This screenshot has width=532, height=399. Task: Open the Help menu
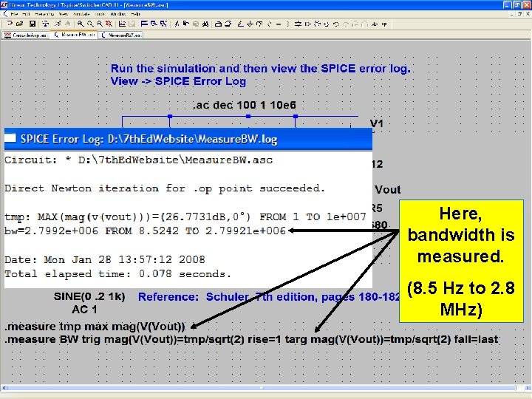pyautogui.click(x=135, y=14)
